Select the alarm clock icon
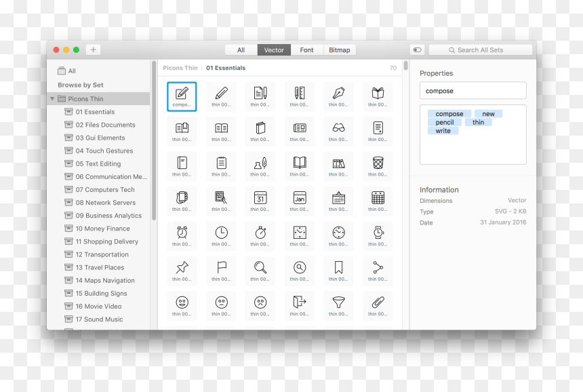 tap(182, 236)
